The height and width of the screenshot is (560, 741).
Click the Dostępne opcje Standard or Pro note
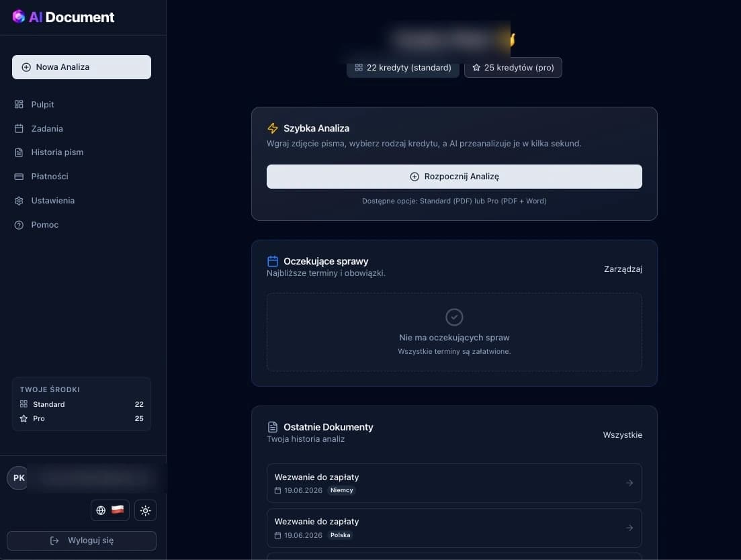454,201
